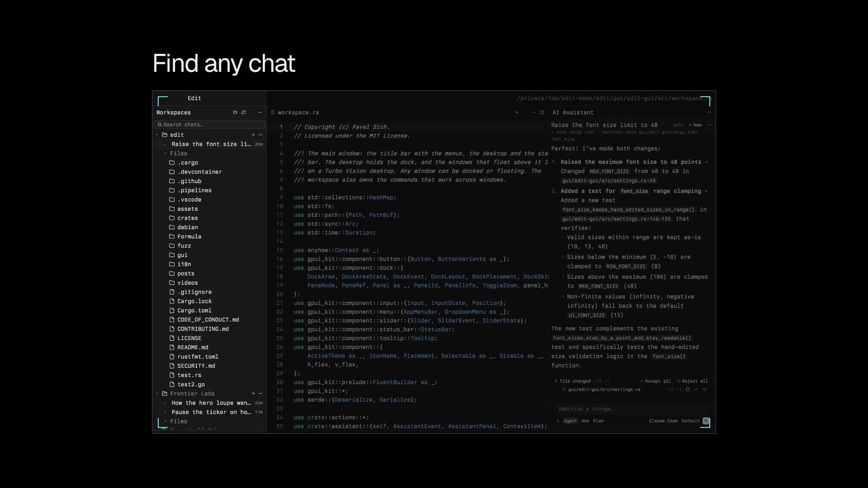The width and height of the screenshot is (868, 488).
Task: Open ellipsis menu beside the New chat button
Action: pyautogui.click(x=709, y=125)
